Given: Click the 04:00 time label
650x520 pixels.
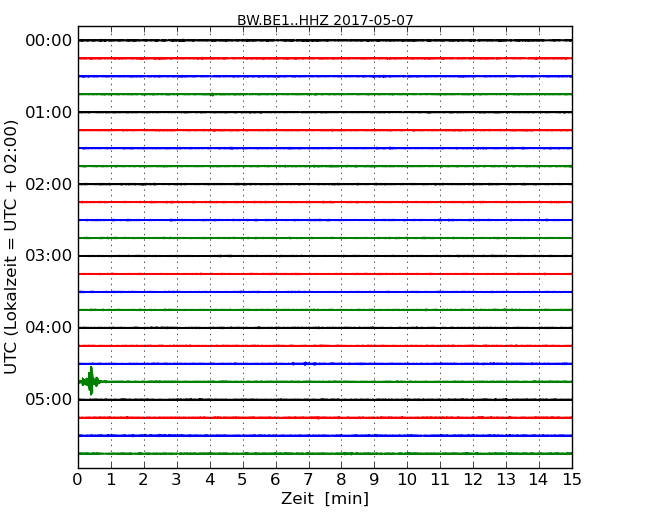Looking at the screenshot, I should click(49, 328).
